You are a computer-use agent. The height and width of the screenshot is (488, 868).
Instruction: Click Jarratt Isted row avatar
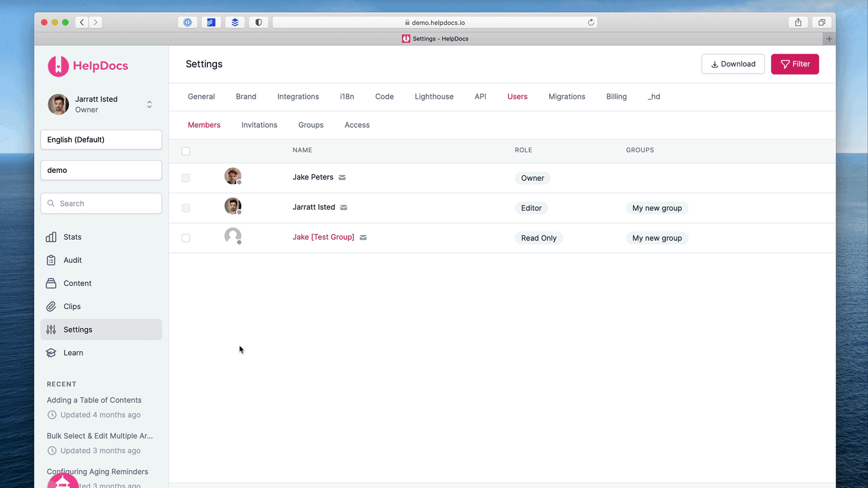[x=233, y=206]
